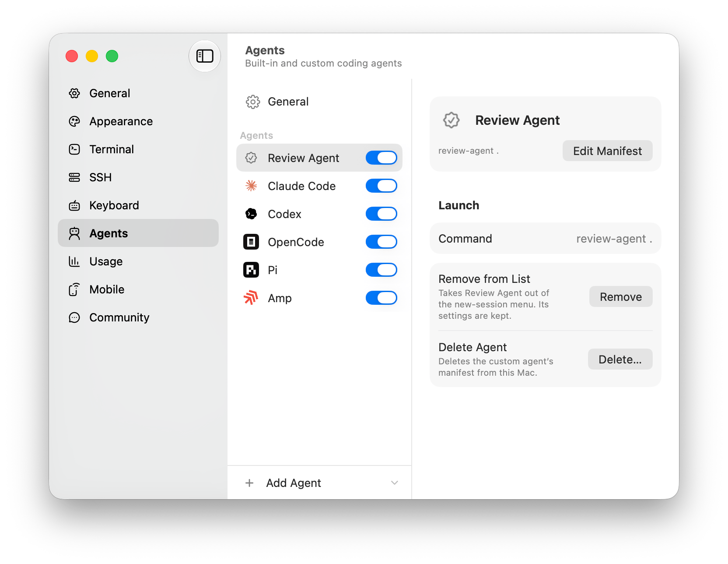Viewport: 728px width, 564px height.
Task: Open the Appearance settings section
Action: 138,121
